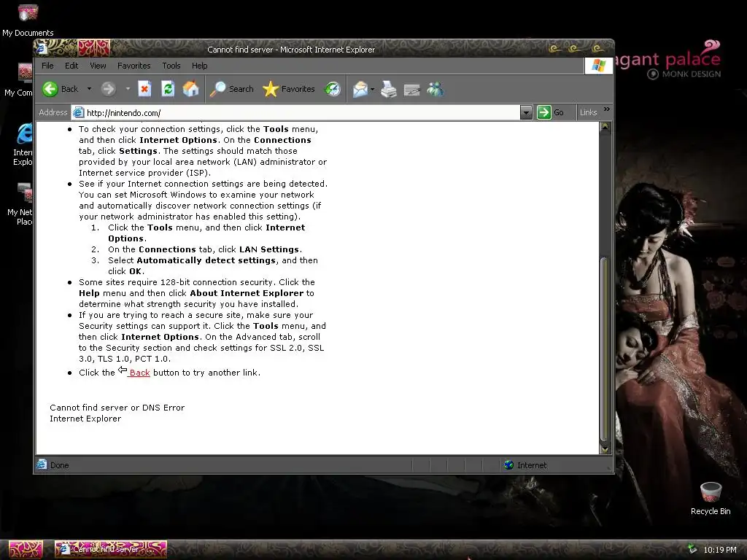Open the View menu
The width and height of the screenshot is (747, 560).
[x=98, y=66]
